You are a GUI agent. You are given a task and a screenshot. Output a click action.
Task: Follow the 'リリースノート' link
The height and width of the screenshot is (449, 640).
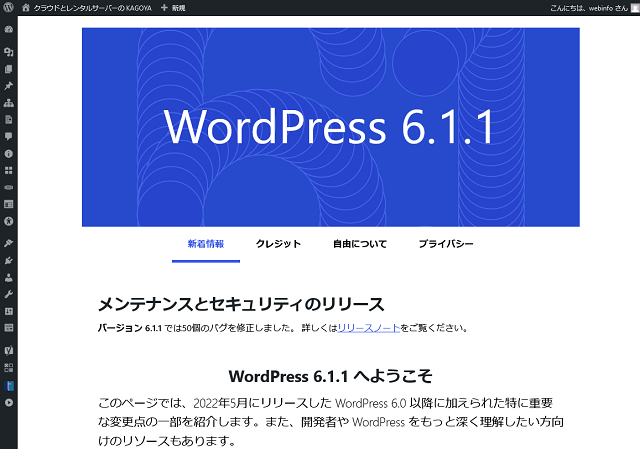369,327
